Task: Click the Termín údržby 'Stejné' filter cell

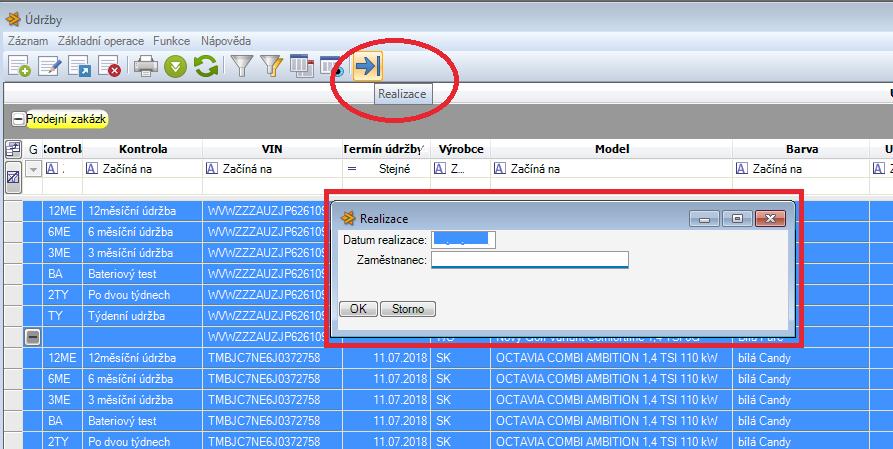Action: click(386, 169)
